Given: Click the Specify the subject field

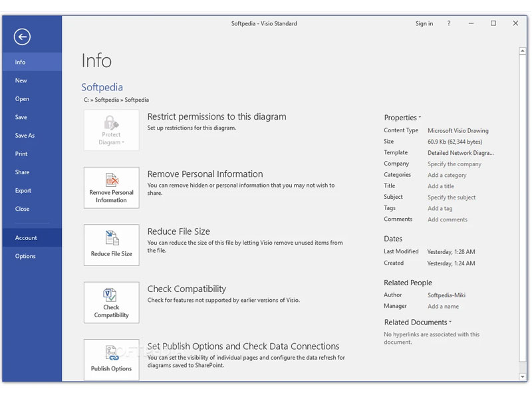Looking at the screenshot, I should point(452,197).
